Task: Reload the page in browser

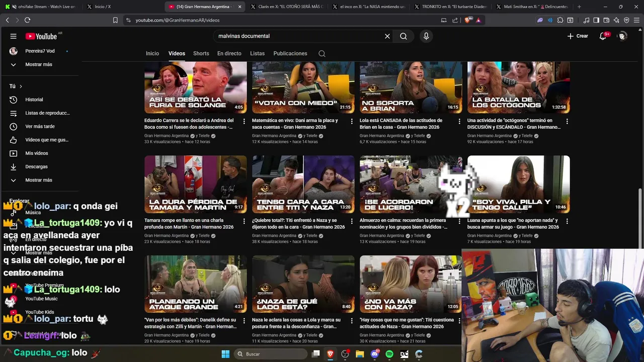Action: click(x=27, y=20)
